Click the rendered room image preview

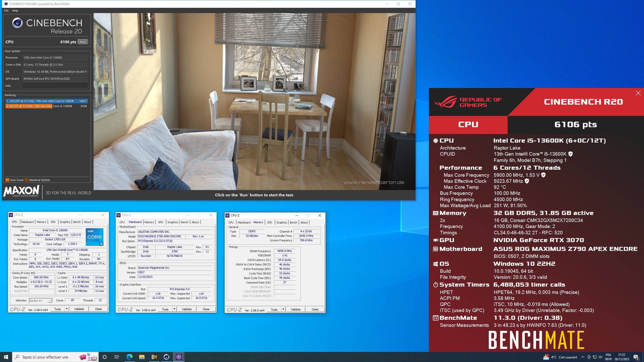pos(254,102)
